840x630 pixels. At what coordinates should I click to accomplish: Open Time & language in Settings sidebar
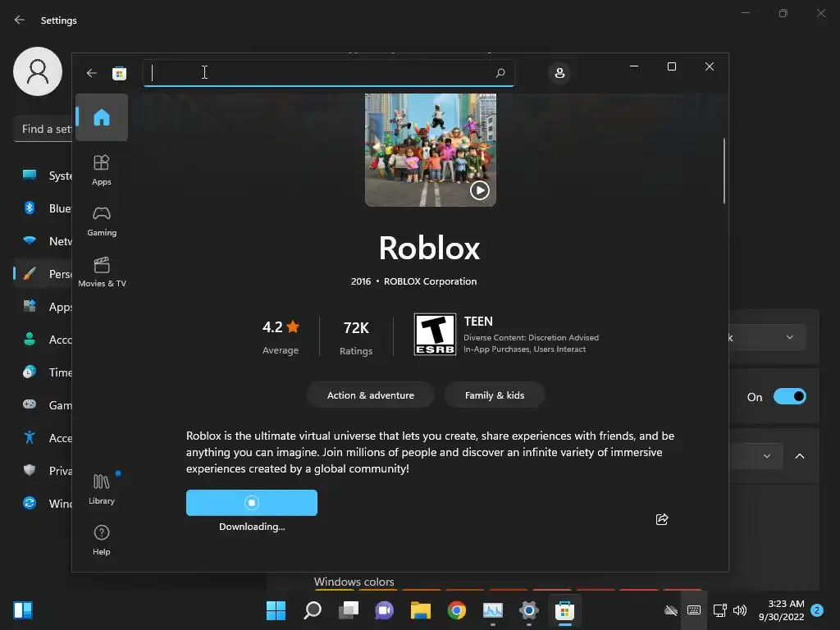43,372
